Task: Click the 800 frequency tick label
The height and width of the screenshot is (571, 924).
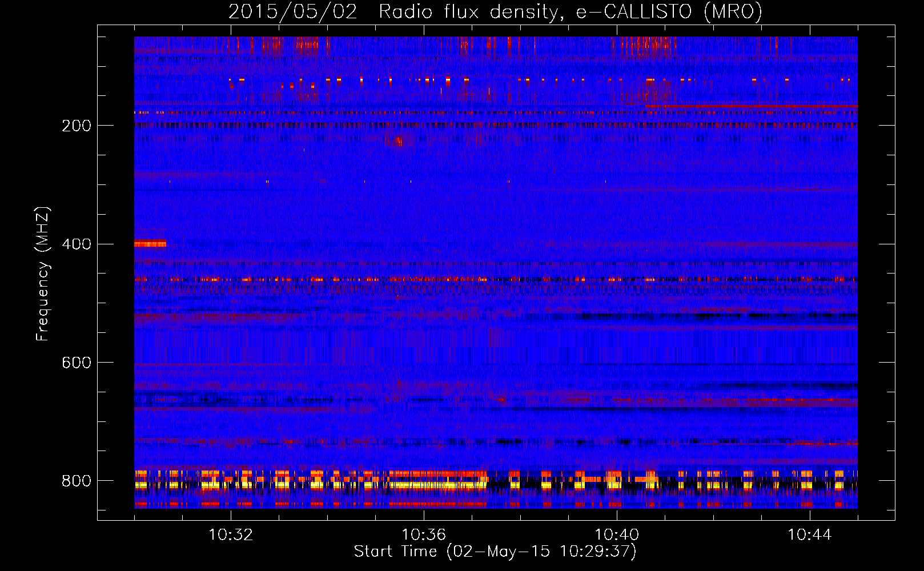Action: pyautogui.click(x=76, y=481)
